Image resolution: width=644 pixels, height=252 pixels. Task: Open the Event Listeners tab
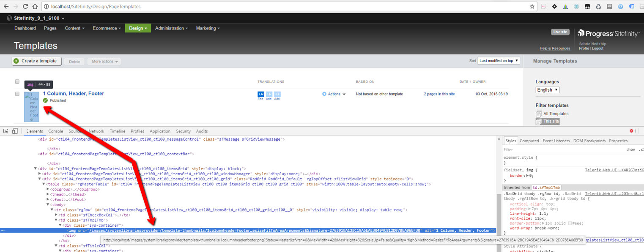[556, 141]
